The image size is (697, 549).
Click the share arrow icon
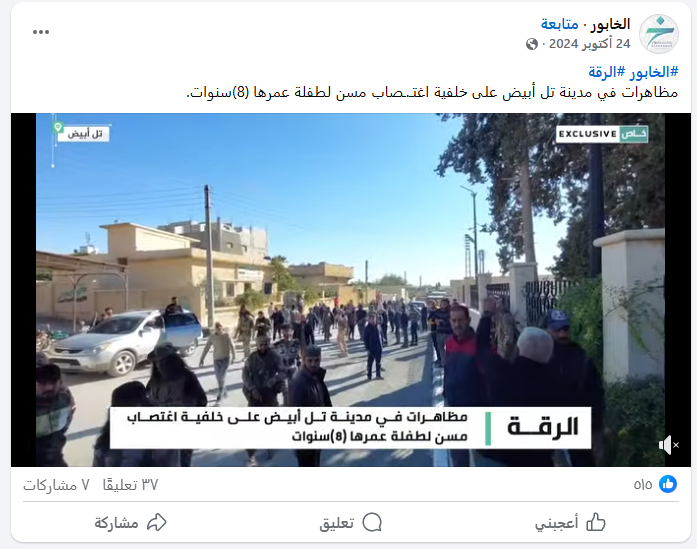[157, 522]
